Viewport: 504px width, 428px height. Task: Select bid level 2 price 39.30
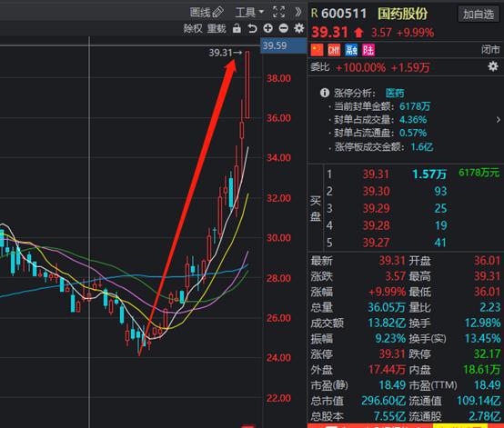pyautogui.click(x=376, y=192)
